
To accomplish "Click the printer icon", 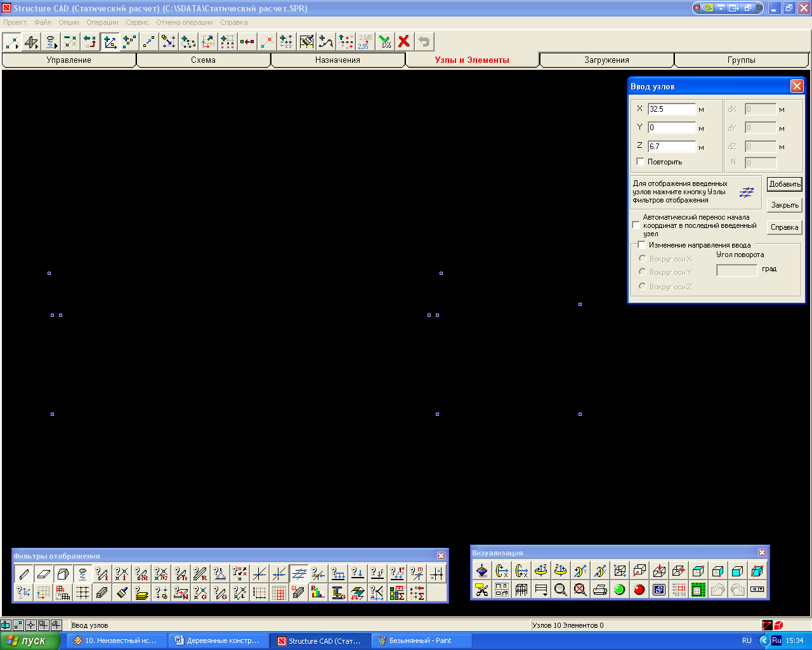I will click(x=600, y=590).
